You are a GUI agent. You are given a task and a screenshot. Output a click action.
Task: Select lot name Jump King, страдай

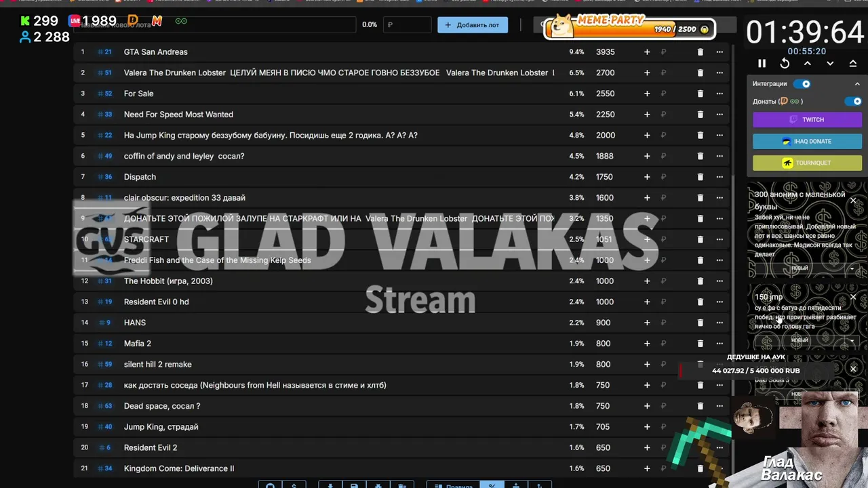tap(161, 427)
